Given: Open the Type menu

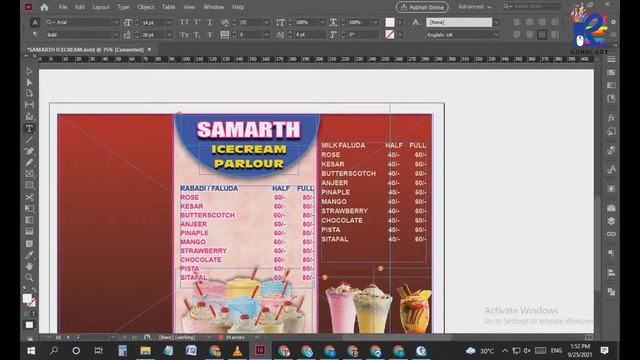Looking at the screenshot, I should pyautogui.click(x=123, y=7).
